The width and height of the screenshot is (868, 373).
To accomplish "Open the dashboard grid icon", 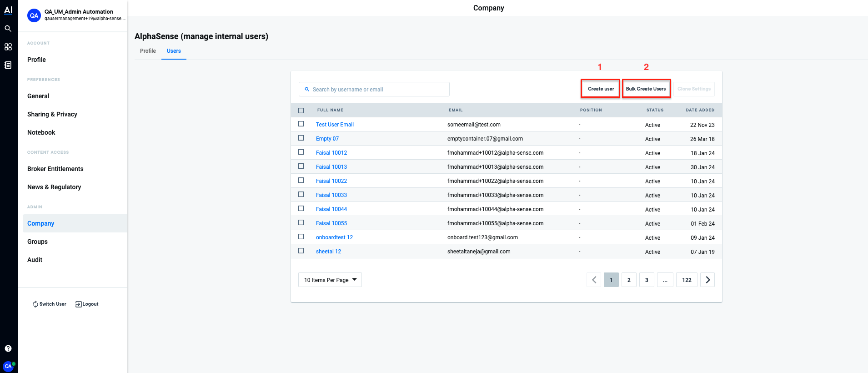I will (8, 47).
